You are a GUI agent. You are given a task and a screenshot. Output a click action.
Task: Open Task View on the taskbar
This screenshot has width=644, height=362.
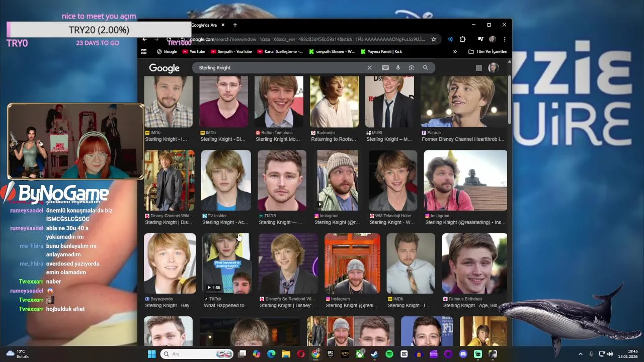(x=242, y=354)
